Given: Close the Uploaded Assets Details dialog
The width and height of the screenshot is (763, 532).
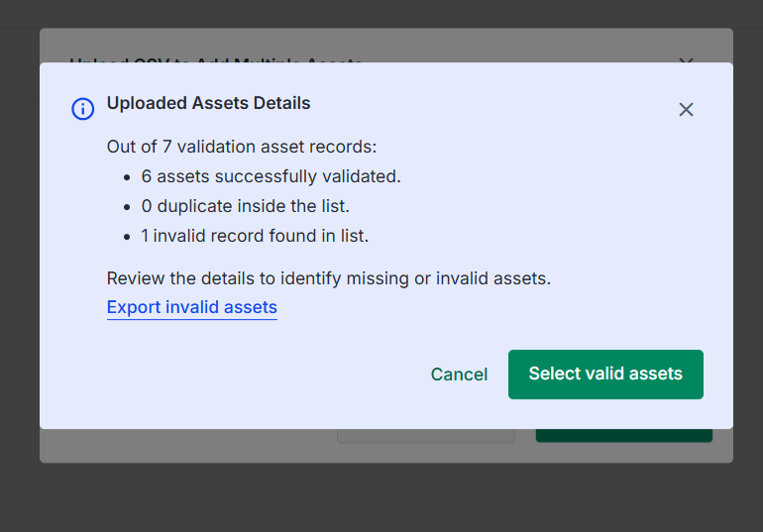Looking at the screenshot, I should coord(686,109).
